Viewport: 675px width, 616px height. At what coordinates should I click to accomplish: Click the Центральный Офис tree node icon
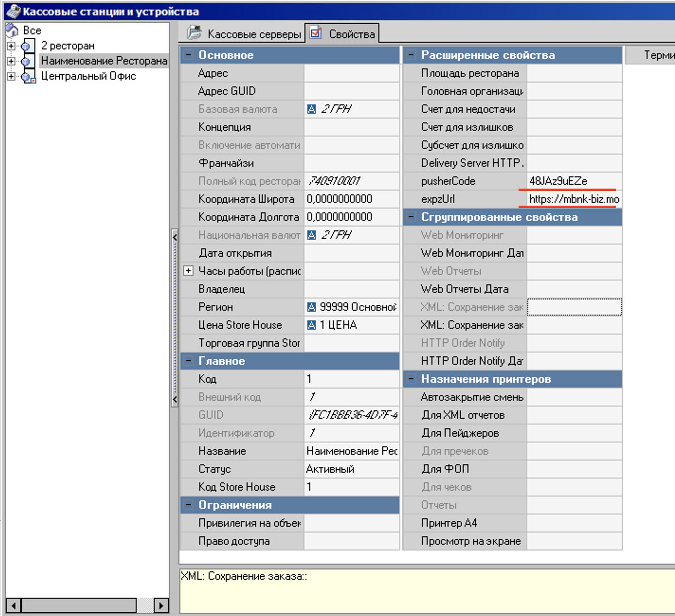[28, 76]
